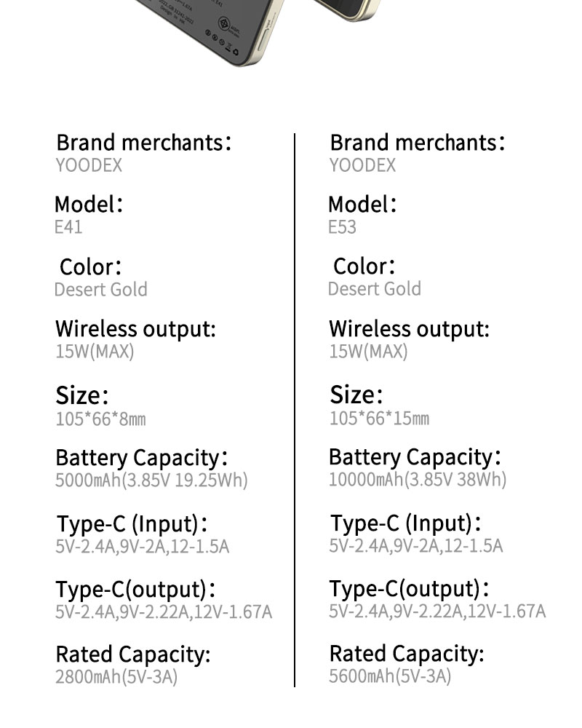
Task: Click Type-C(output) heading in E53 column
Action: click(410, 588)
